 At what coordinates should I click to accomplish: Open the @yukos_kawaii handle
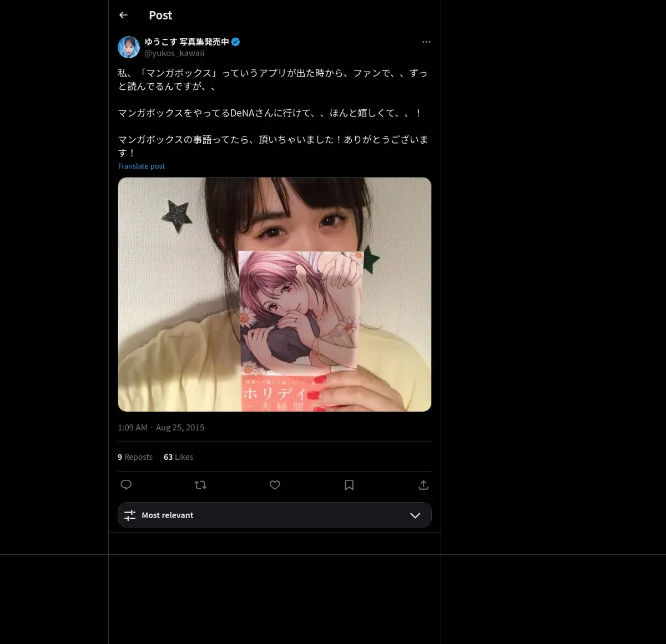174,53
